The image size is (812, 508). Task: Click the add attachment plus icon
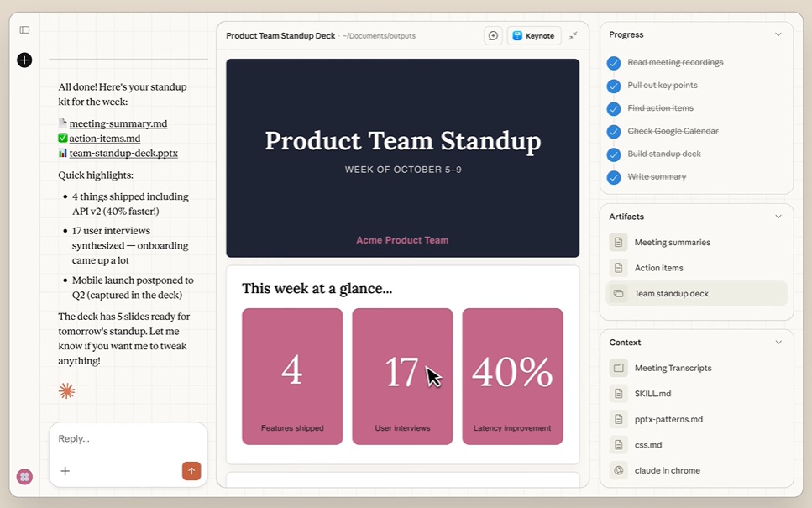pyautogui.click(x=65, y=471)
